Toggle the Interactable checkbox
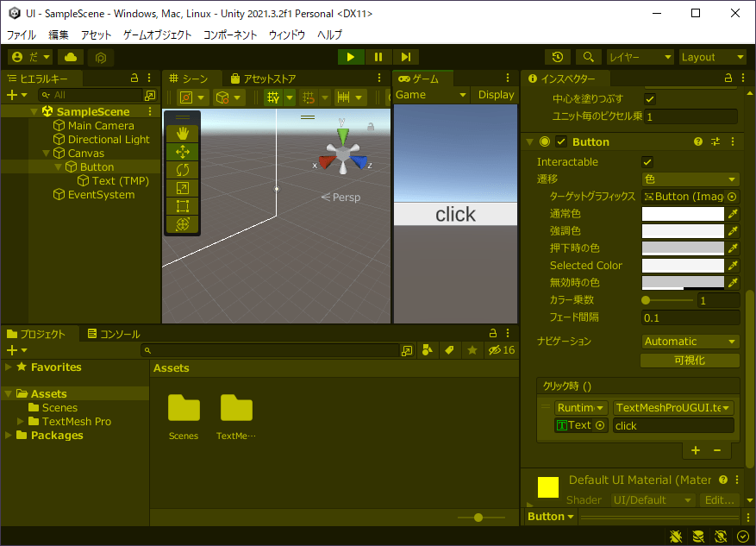 point(647,162)
